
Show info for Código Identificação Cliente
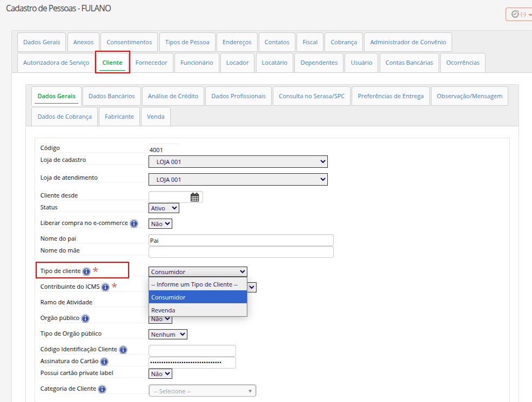[x=123, y=350]
